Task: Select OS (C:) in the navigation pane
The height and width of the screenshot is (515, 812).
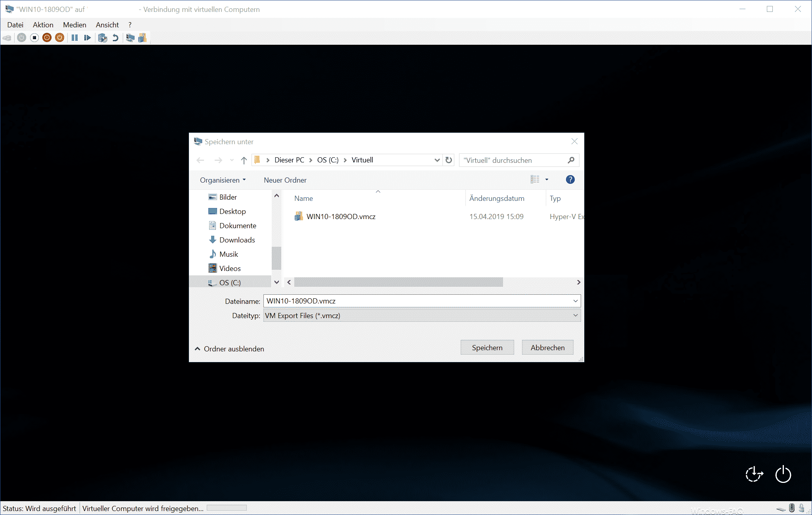Action: pyautogui.click(x=230, y=282)
